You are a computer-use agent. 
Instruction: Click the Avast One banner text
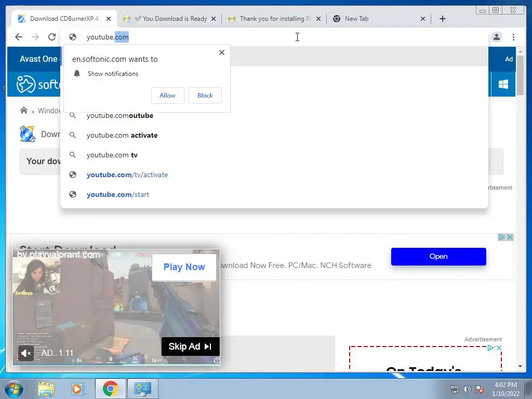click(38, 59)
